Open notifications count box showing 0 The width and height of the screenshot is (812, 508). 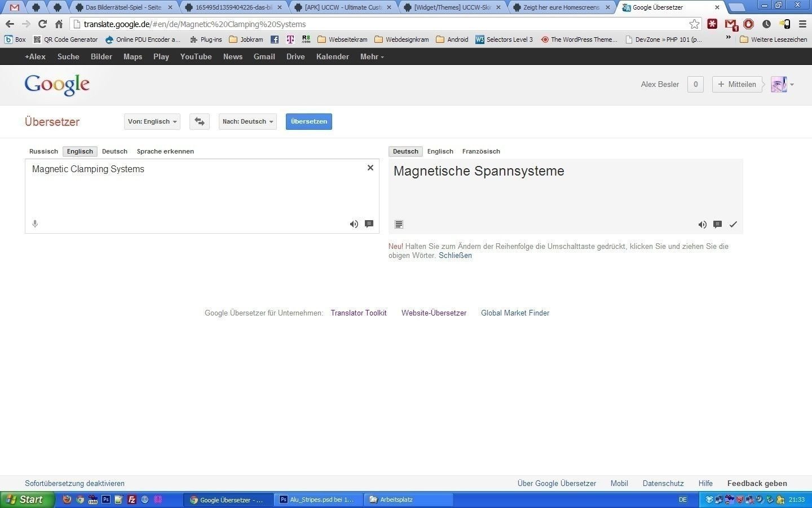coord(695,84)
